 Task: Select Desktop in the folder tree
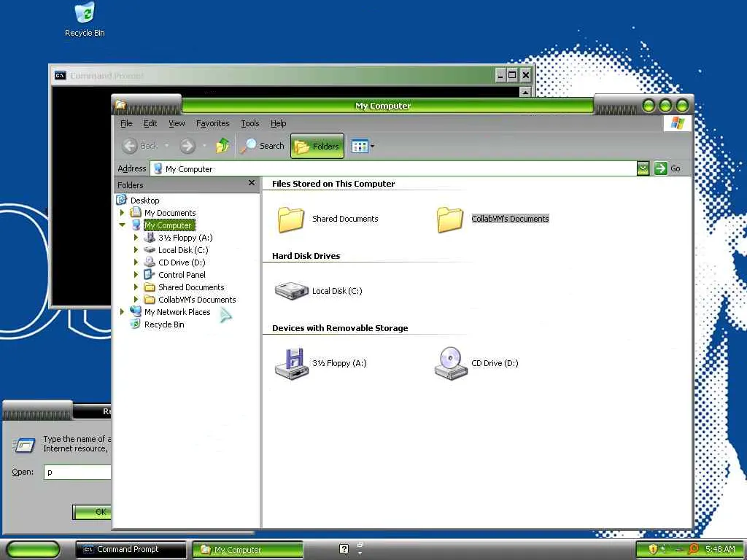point(145,201)
